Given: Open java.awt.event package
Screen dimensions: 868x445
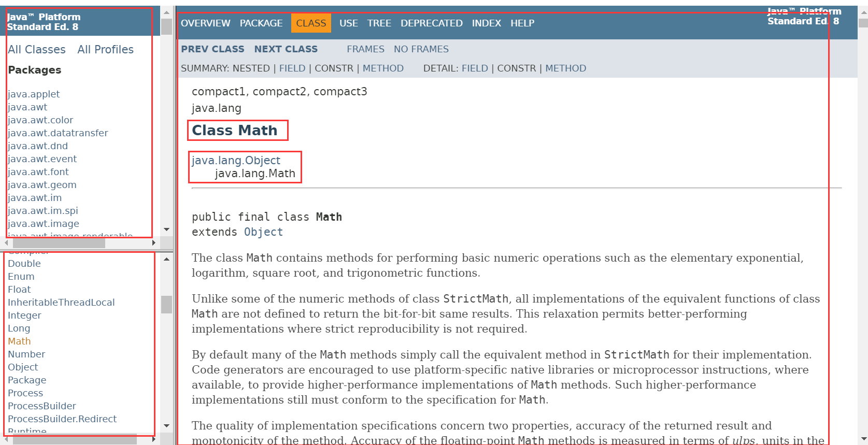Looking at the screenshot, I should pyautogui.click(x=42, y=159).
